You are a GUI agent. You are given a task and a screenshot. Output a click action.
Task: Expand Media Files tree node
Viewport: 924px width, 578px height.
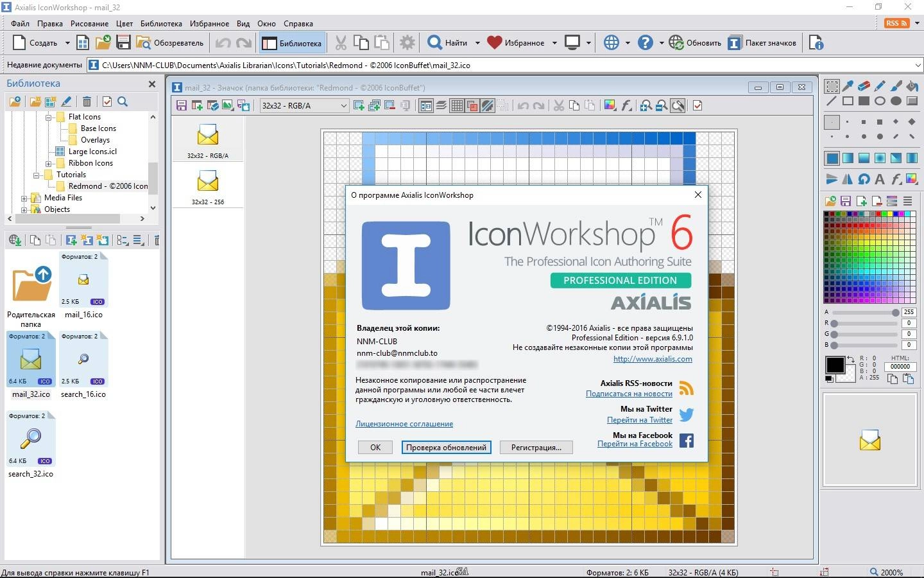pos(24,198)
